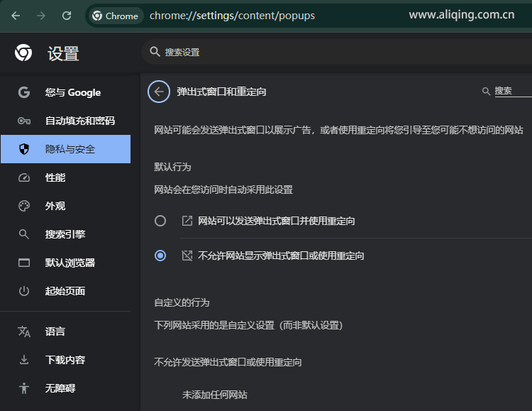
Task: Open 语言 settings section
Action: [66, 331]
